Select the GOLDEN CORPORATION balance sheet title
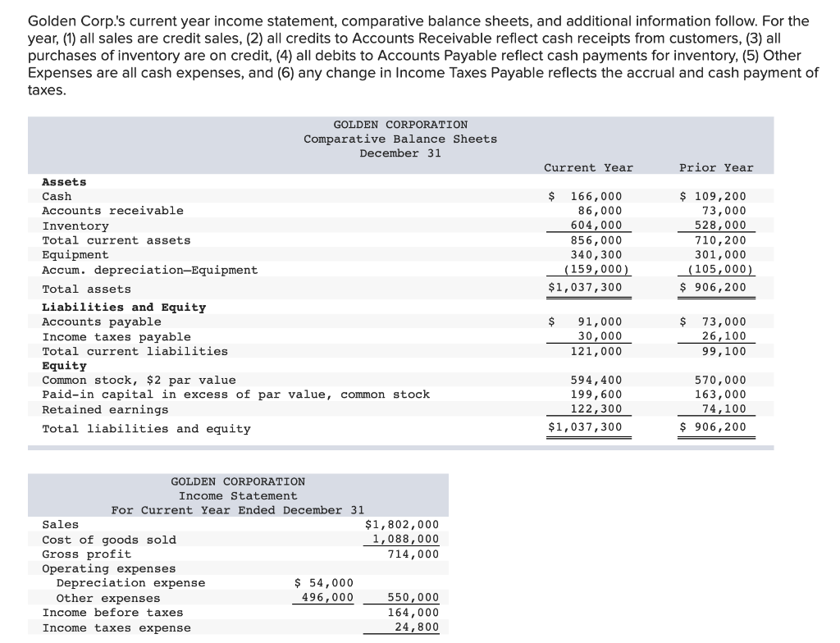Image resolution: width=840 pixels, height=643 pixels. tap(400, 124)
